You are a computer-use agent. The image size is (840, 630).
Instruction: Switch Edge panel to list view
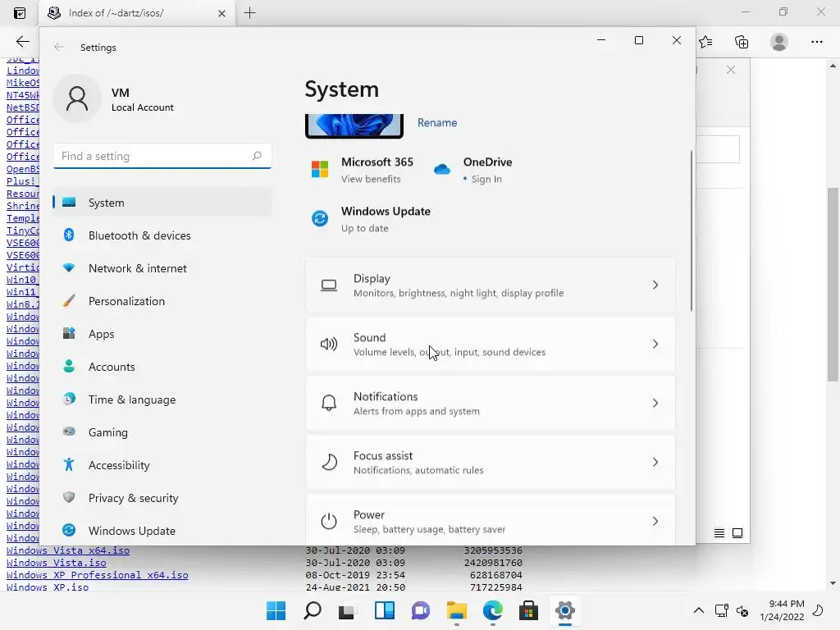pyautogui.click(x=719, y=533)
